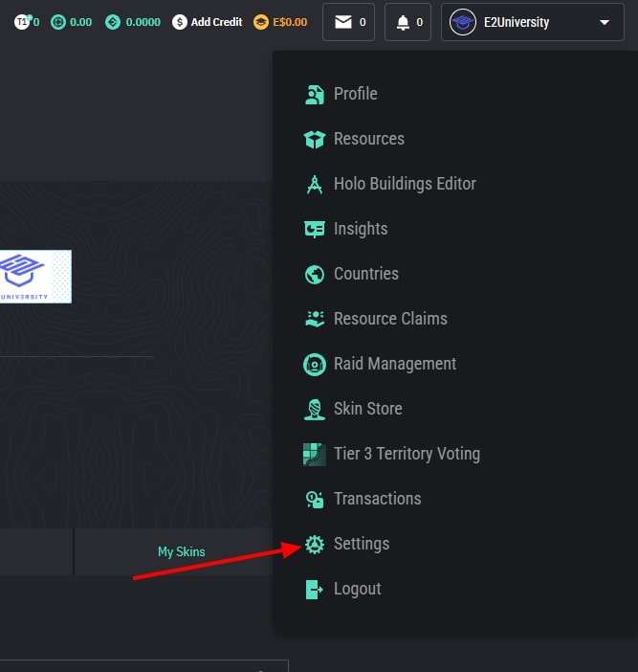
Task: Click the Resources box icon
Action: [315, 139]
